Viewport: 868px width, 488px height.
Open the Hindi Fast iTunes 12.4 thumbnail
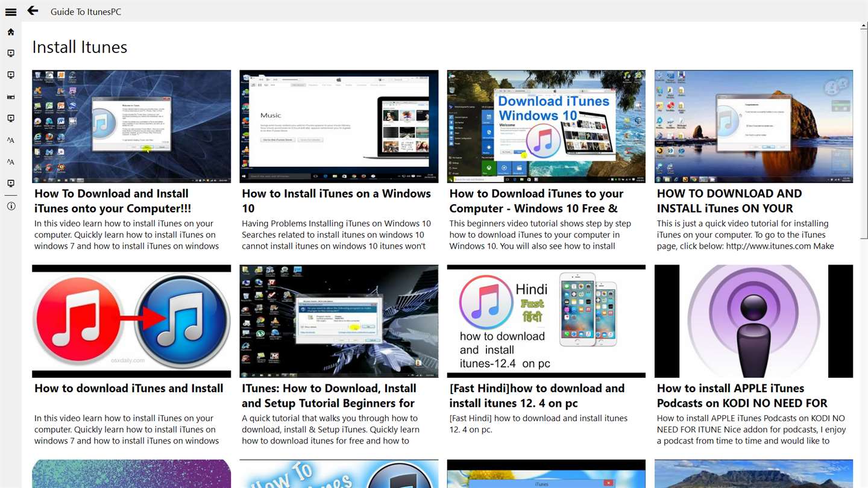click(x=546, y=321)
